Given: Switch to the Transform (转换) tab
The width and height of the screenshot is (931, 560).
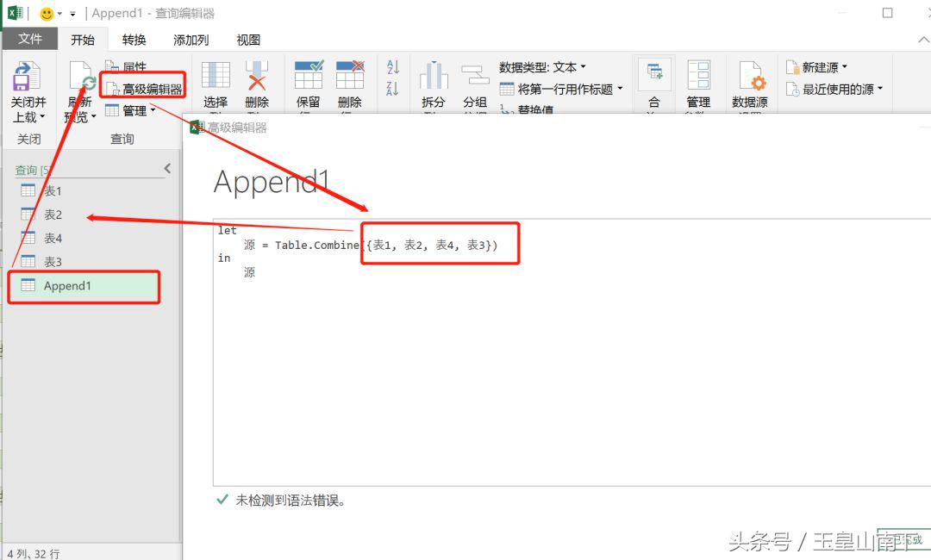Looking at the screenshot, I should (134, 40).
